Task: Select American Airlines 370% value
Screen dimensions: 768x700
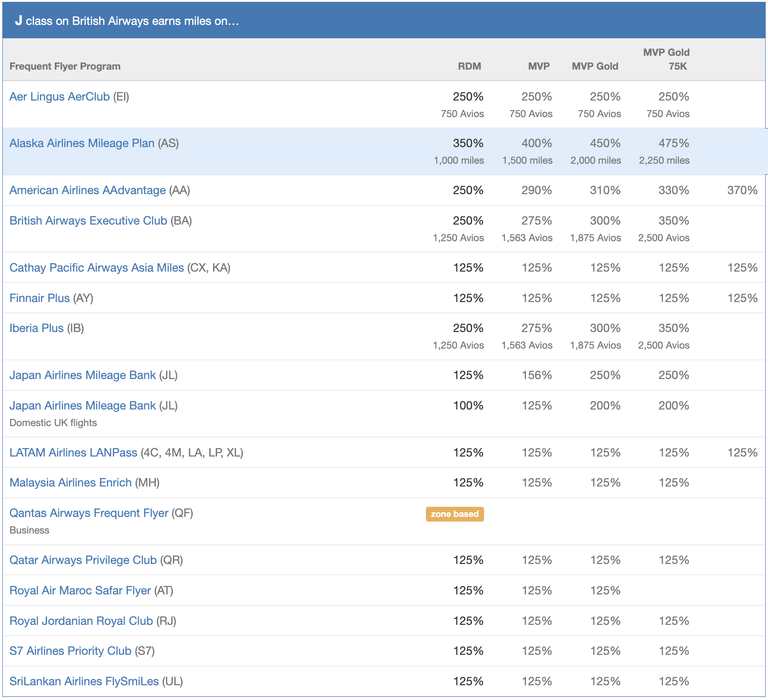Action: coord(743,190)
